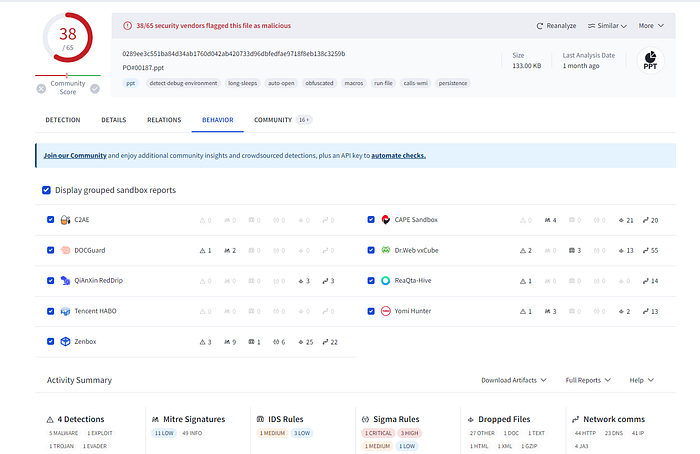Image resolution: width=700 pixels, height=454 pixels.
Task: Uncheck the Tencent HABO checkbox
Action: pos(50,311)
